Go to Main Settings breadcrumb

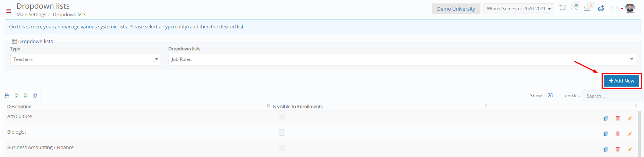pyautogui.click(x=31, y=14)
